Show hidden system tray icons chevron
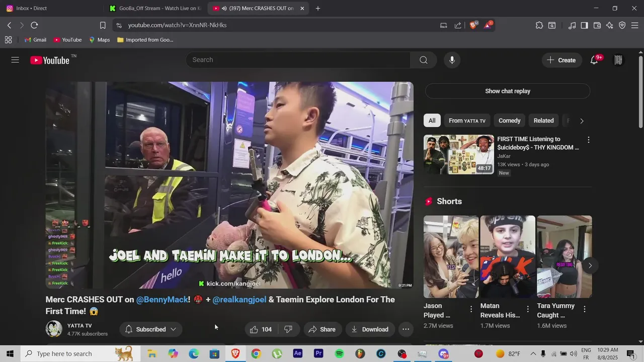This screenshot has height=362, width=644. pyautogui.click(x=533, y=354)
